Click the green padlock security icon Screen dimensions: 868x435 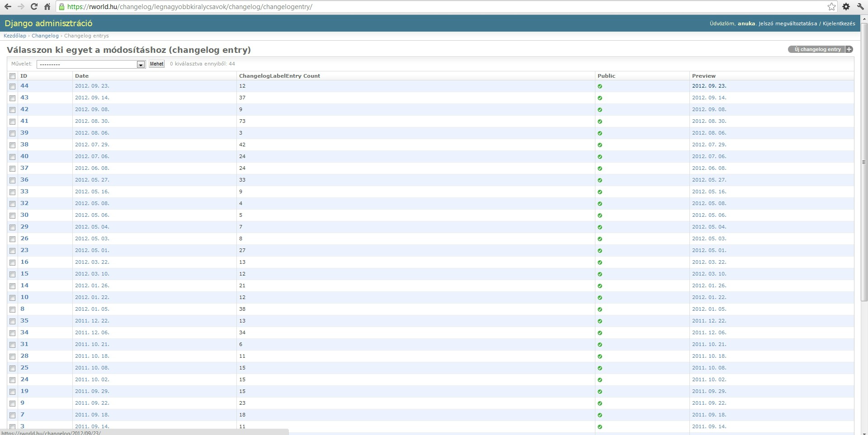[x=62, y=7]
